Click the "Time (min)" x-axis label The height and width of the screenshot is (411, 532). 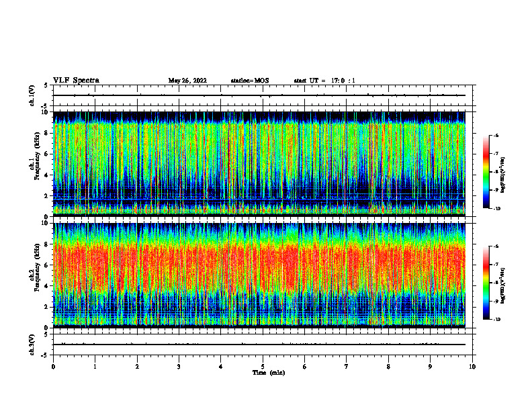click(269, 373)
